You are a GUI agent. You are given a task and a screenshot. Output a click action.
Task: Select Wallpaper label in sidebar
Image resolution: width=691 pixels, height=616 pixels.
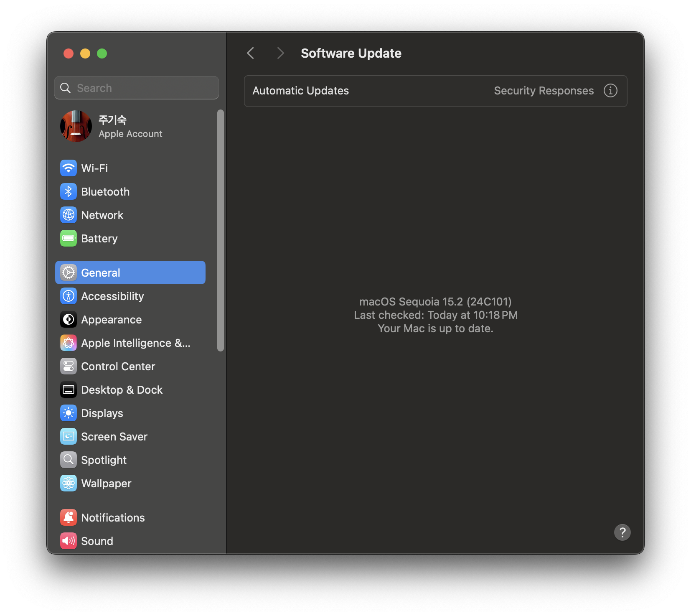pyautogui.click(x=107, y=484)
